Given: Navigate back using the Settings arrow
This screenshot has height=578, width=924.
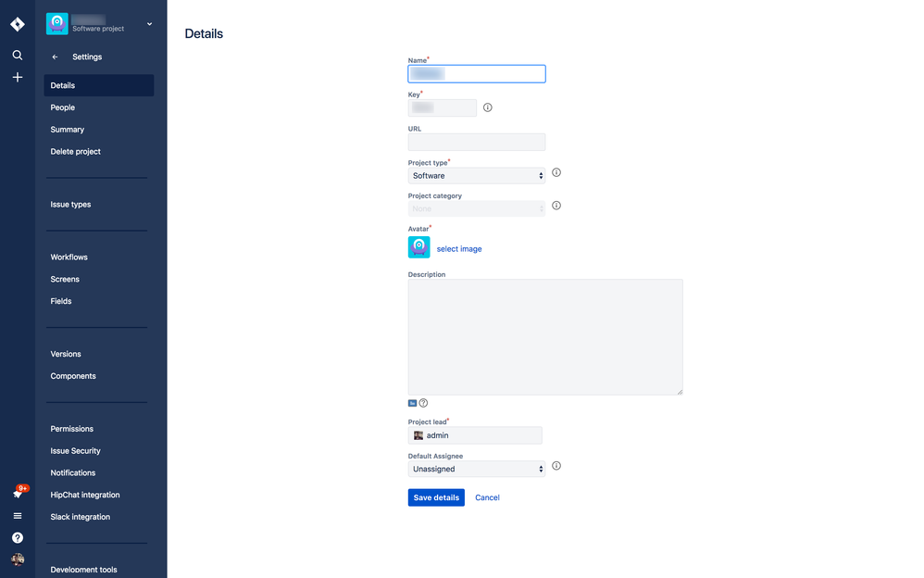Looking at the screenshot, I should pos(56,57).
